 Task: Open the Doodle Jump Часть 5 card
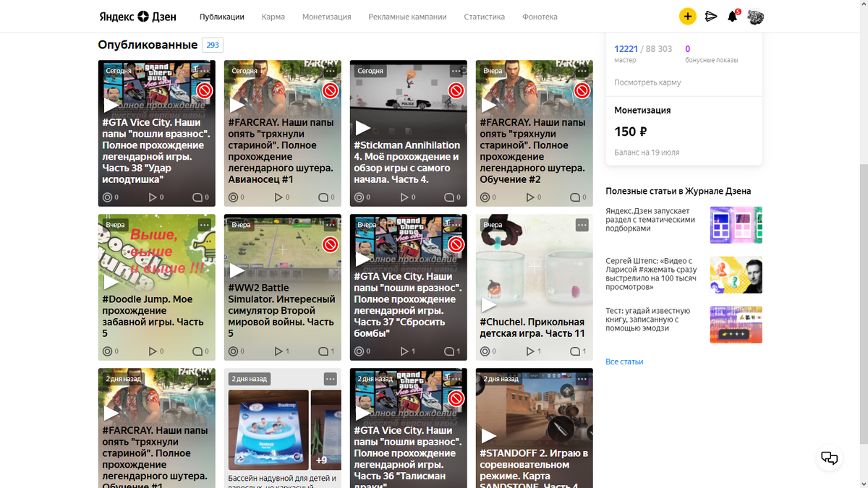pyautogui.click(x=157, y=287)
